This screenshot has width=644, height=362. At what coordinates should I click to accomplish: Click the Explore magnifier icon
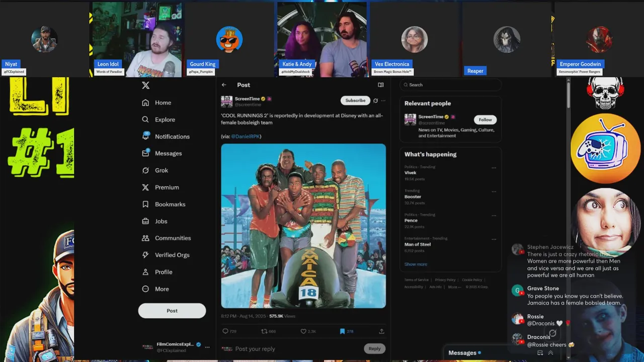tap(145, 120)
